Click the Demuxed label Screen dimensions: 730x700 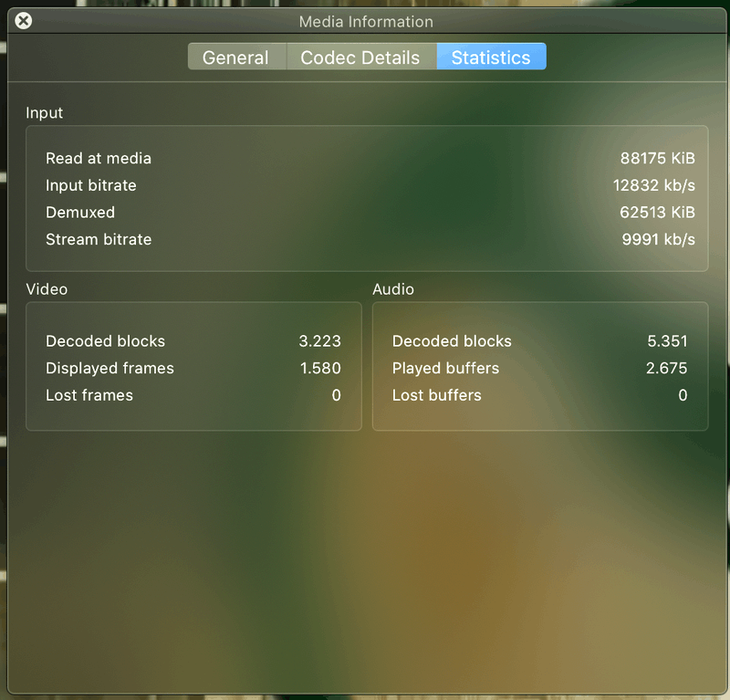click(80, 213)
